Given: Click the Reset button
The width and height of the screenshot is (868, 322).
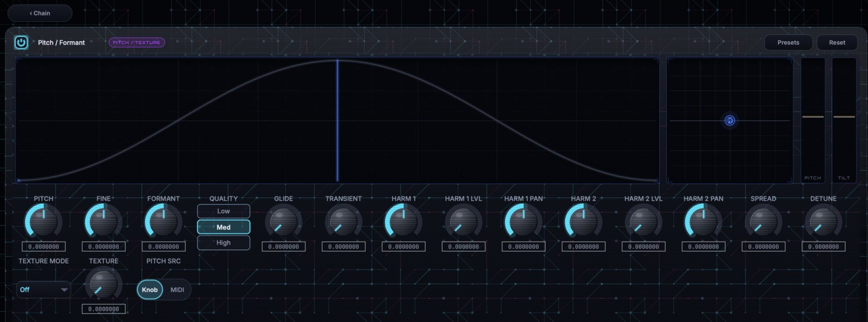Looking at the screenshot, I should (837, 42).
